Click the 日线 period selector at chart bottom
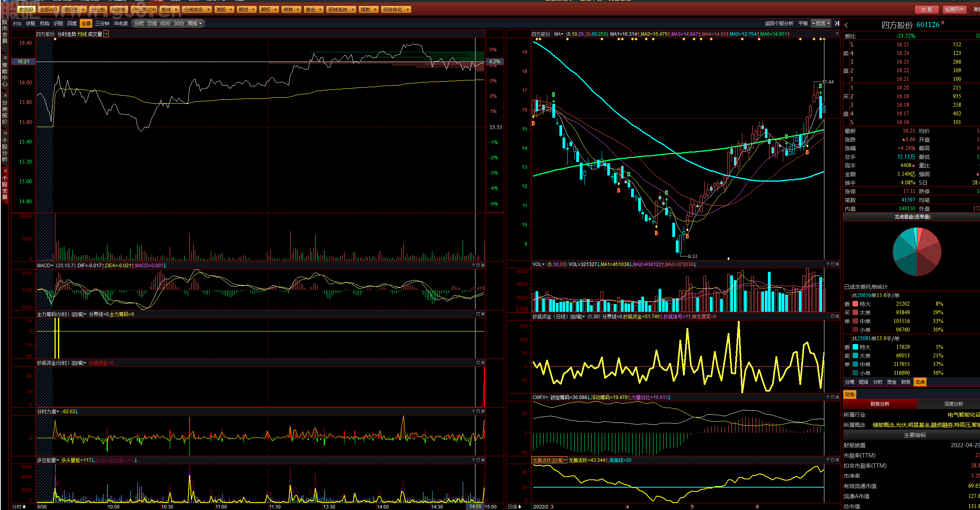980x510 pixels. click(x=515, y=507)
